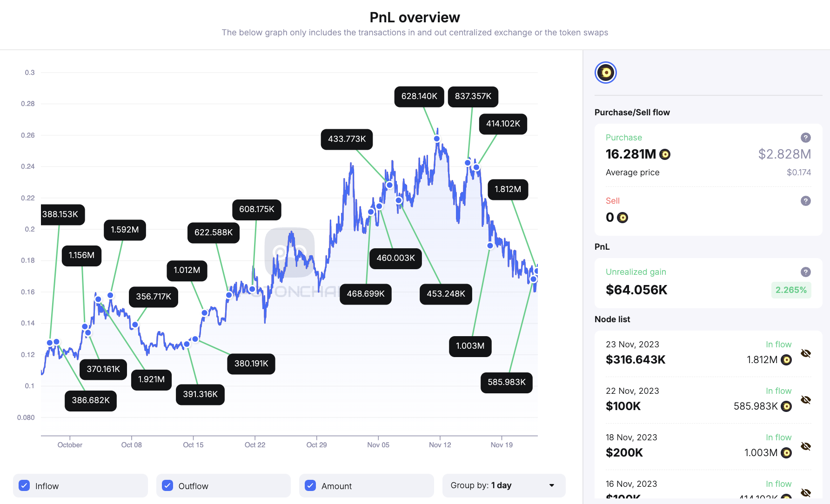
Task: Click the Sell help question mark icon
Action: 805,201
